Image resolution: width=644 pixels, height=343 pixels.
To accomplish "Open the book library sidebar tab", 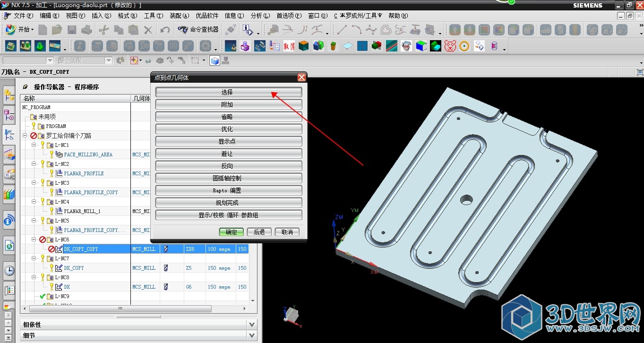I will point(9,193).
